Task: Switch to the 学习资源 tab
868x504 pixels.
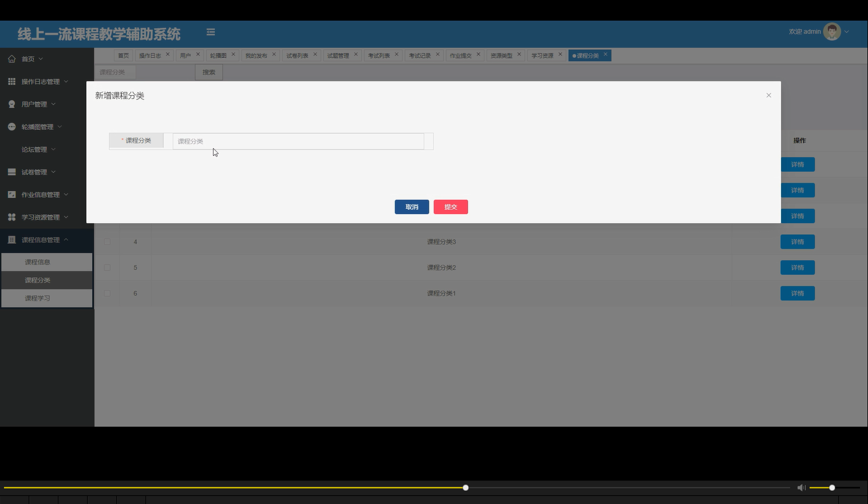Action: (542, 56)
